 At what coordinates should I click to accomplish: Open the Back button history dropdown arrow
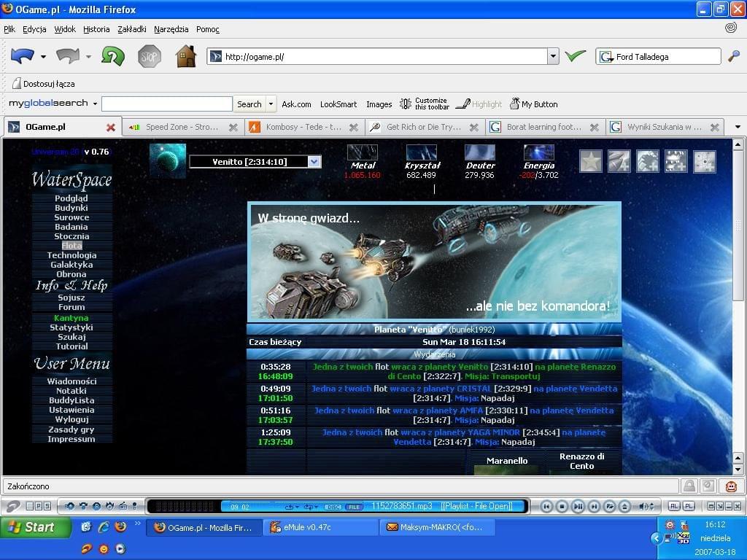(43, 57)
